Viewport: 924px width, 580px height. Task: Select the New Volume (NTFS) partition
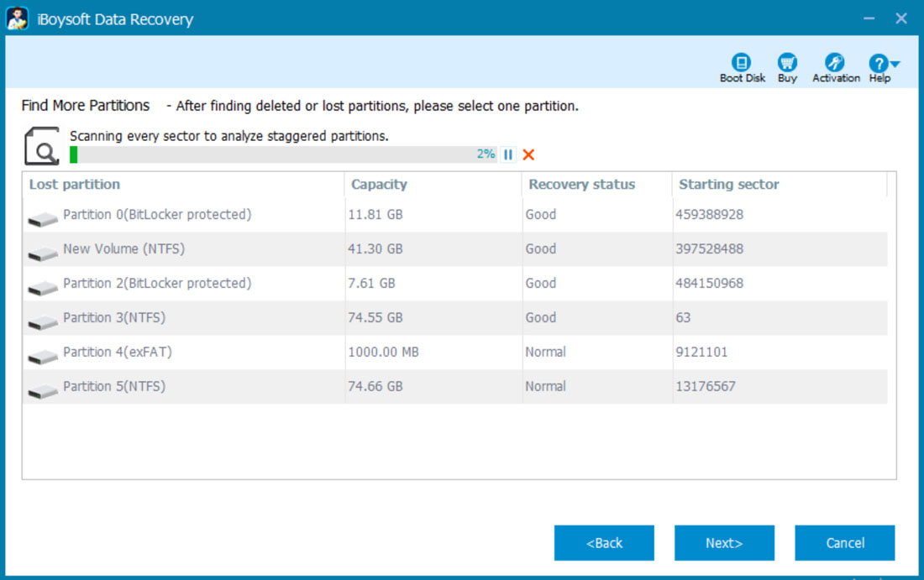pos(123,249)
